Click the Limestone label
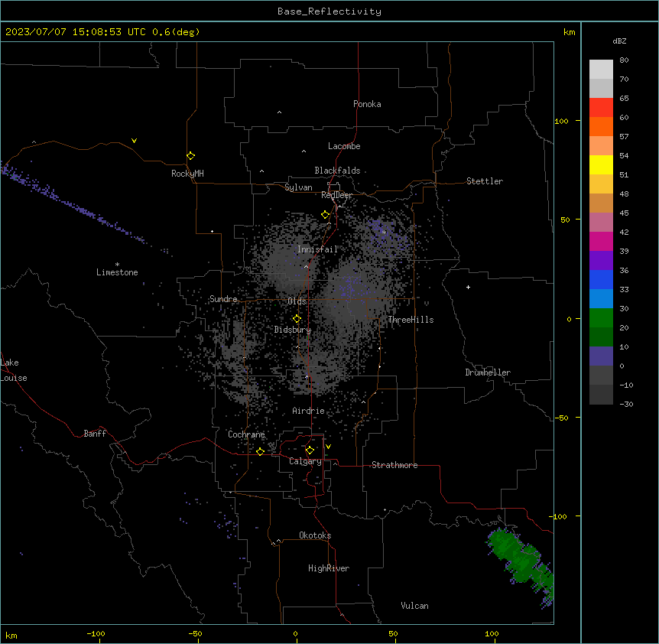659x644 pixels. click(117, 272)
